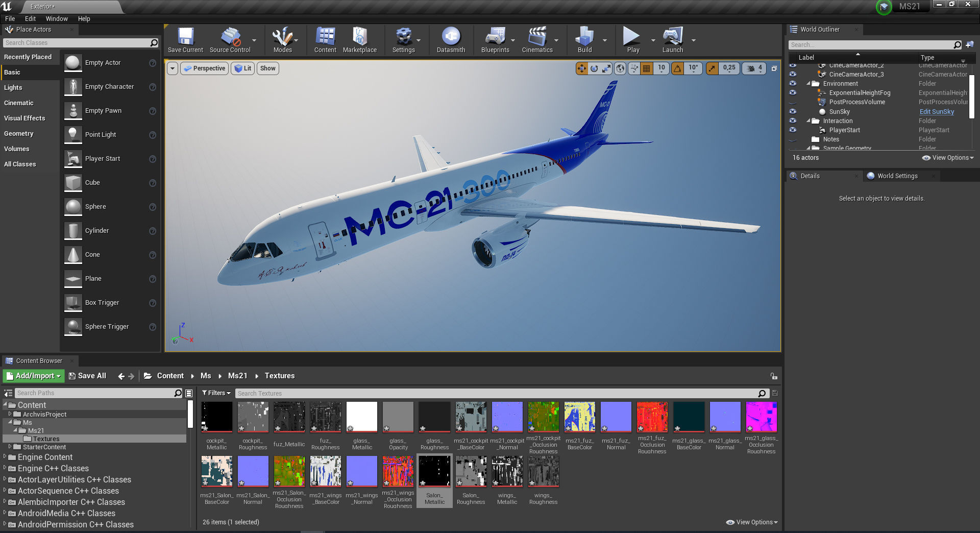
Task: Click the Show viewport button
Action: click(x=267, y=68)
